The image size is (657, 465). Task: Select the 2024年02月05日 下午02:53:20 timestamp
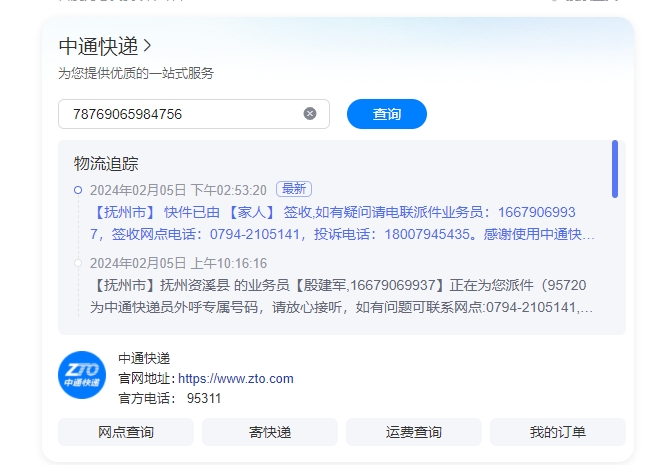coord(178,190)
